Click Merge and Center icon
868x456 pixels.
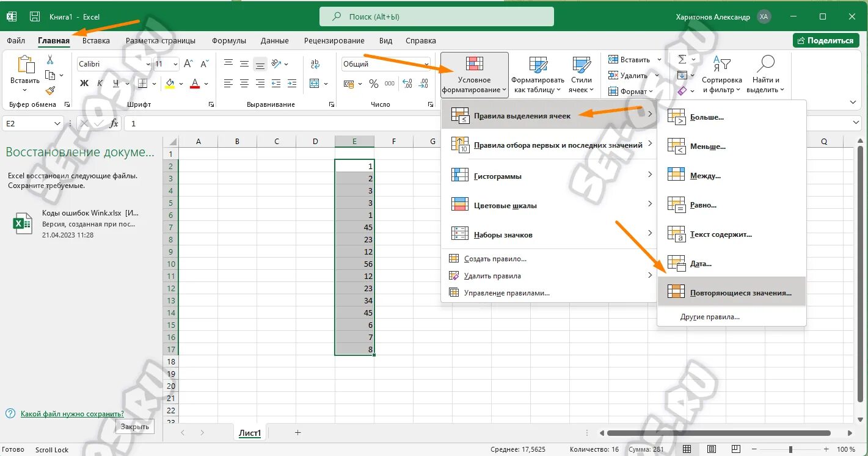(x=315, y=84)
